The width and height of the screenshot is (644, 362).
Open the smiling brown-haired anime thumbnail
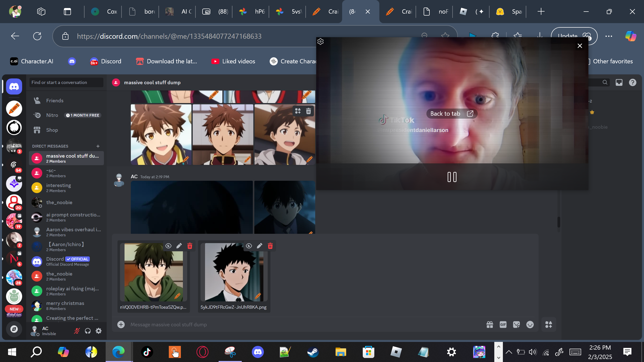point(161,134)
